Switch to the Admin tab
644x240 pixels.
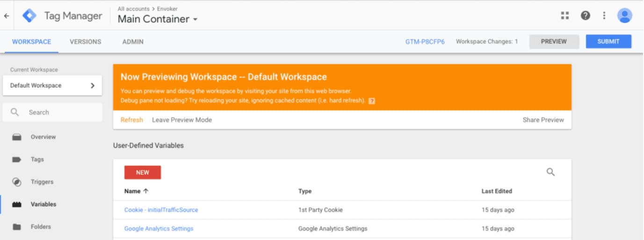[133, 42]
